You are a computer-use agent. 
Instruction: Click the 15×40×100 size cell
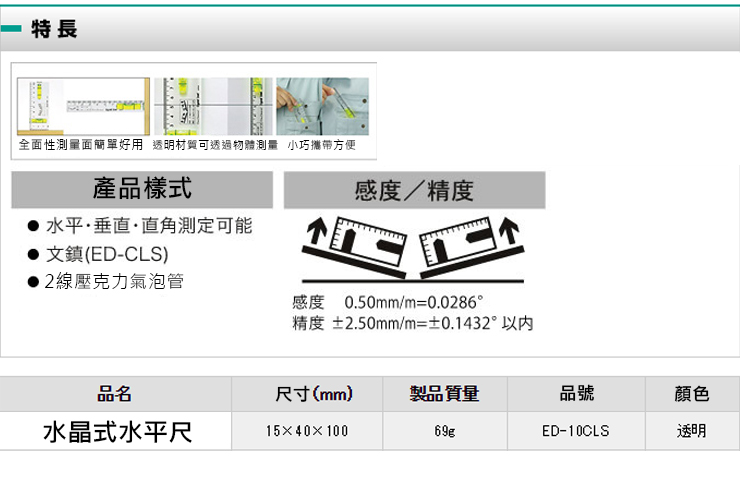click(x=307, y=431)
